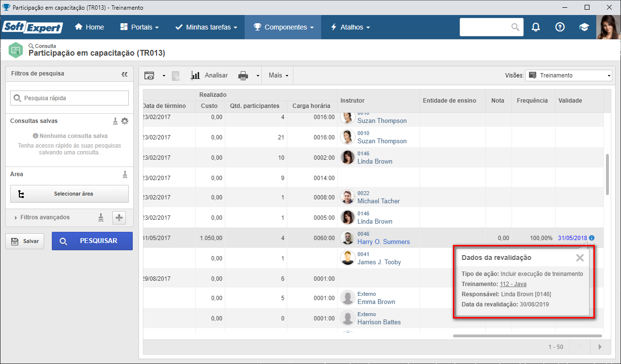Click the Pesquisa rápida input field
The width and height of the screenshot is (621, 364).
pyautogui.click(x=69, y=98)
